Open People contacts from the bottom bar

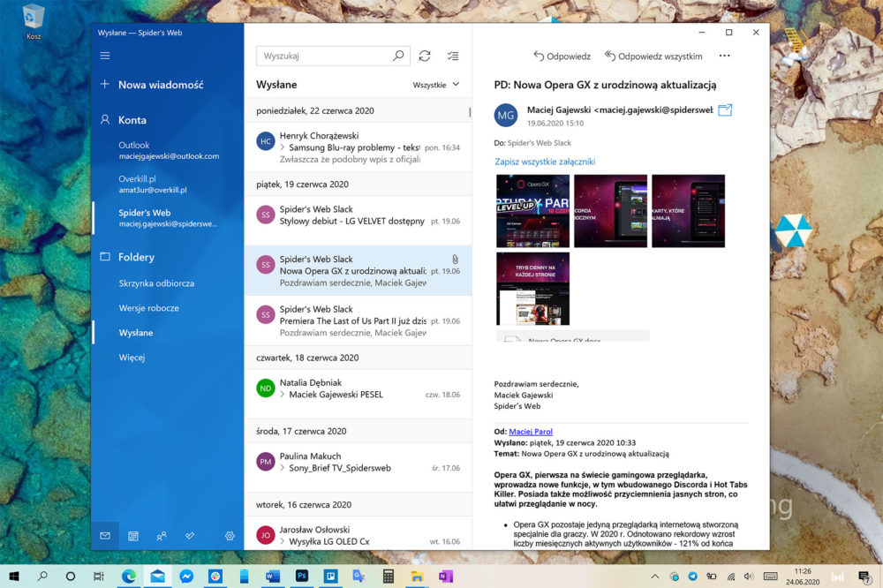(x=161, y=536)
